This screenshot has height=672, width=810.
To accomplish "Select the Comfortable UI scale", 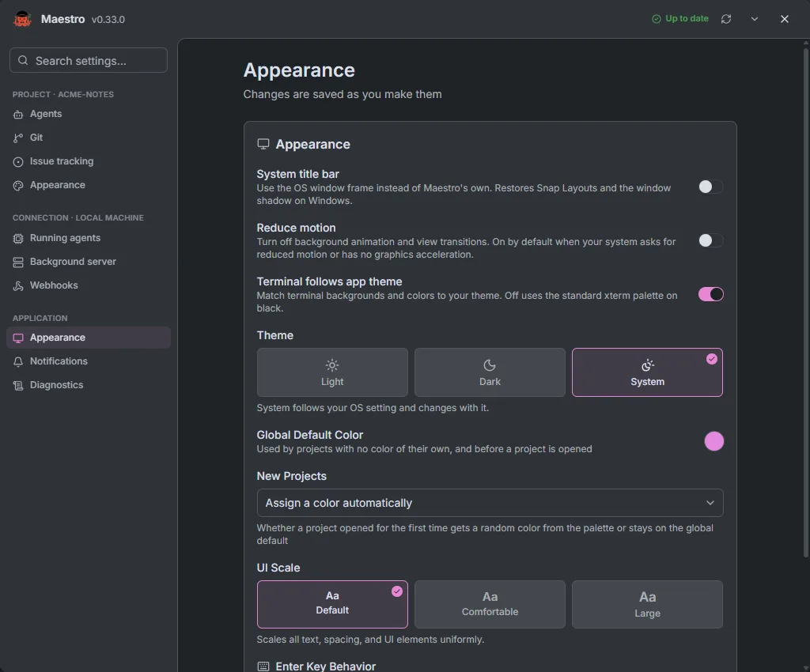I will click(x=490, y=604).
